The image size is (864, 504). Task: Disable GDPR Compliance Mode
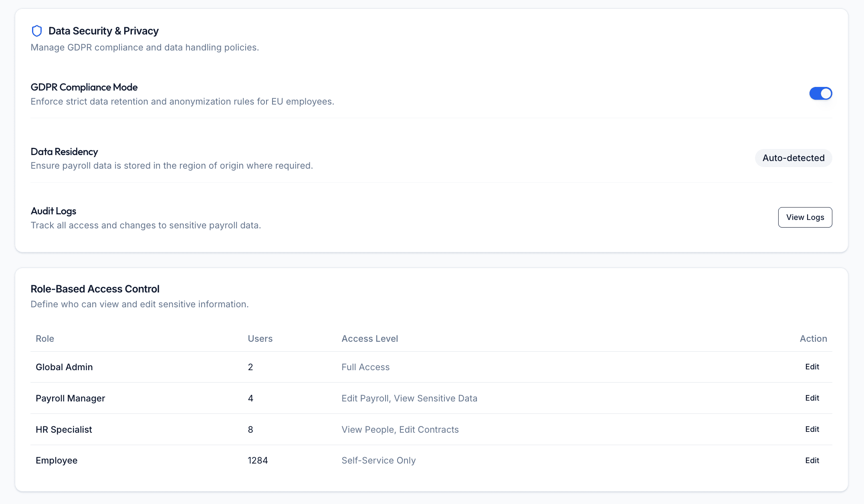[821, 93]
